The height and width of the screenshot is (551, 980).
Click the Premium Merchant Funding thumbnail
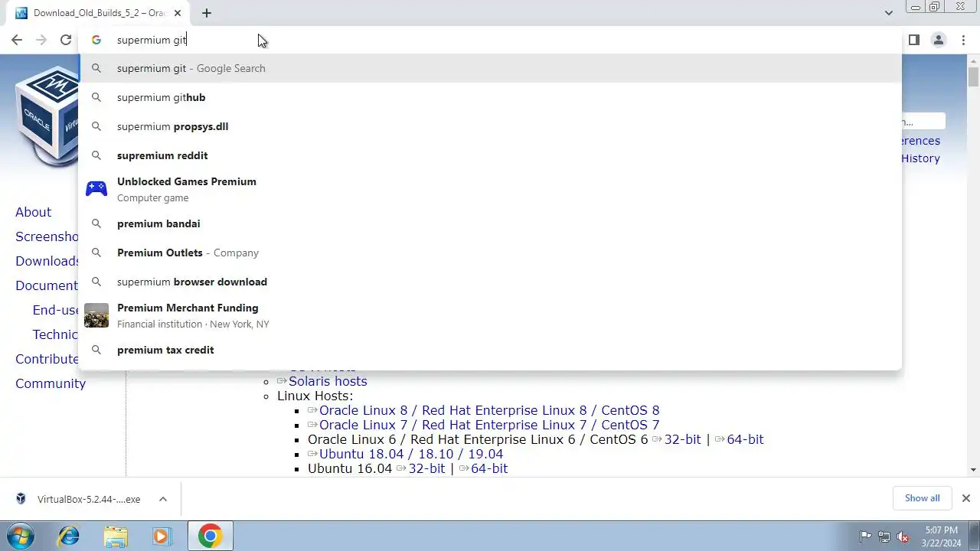(96, 315)
